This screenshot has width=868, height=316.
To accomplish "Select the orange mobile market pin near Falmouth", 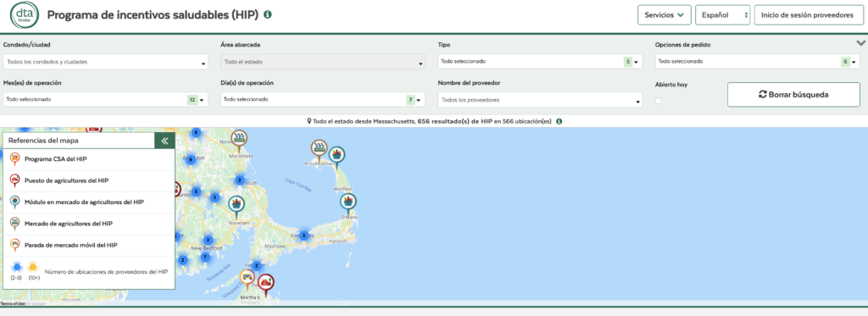I will [x=248, y=279].
